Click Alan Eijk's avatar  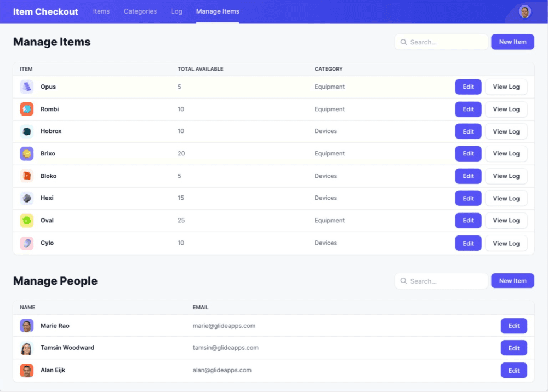26,370
